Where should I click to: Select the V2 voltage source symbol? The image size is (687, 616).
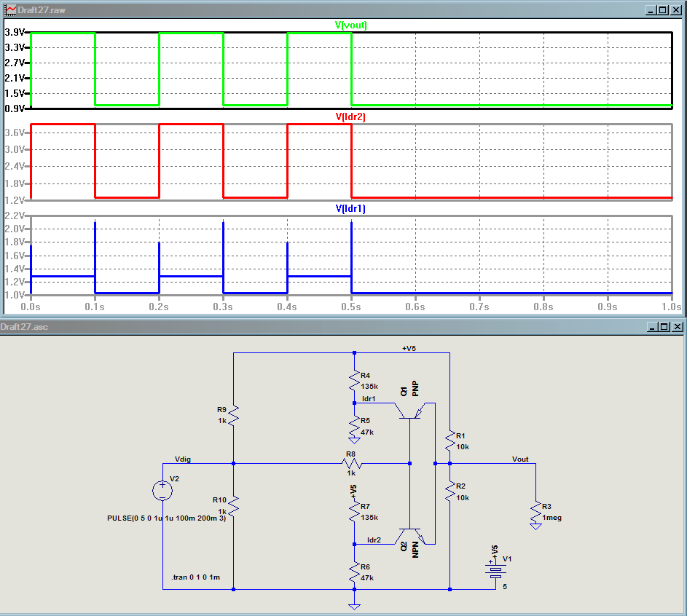click(x=162, y=490)
